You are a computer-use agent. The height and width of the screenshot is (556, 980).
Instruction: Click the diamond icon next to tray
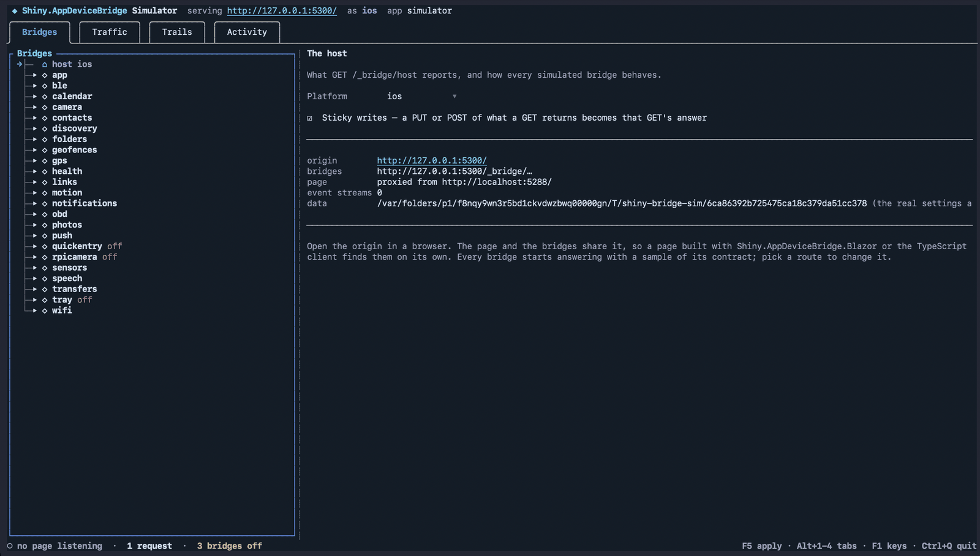(45, 300)
